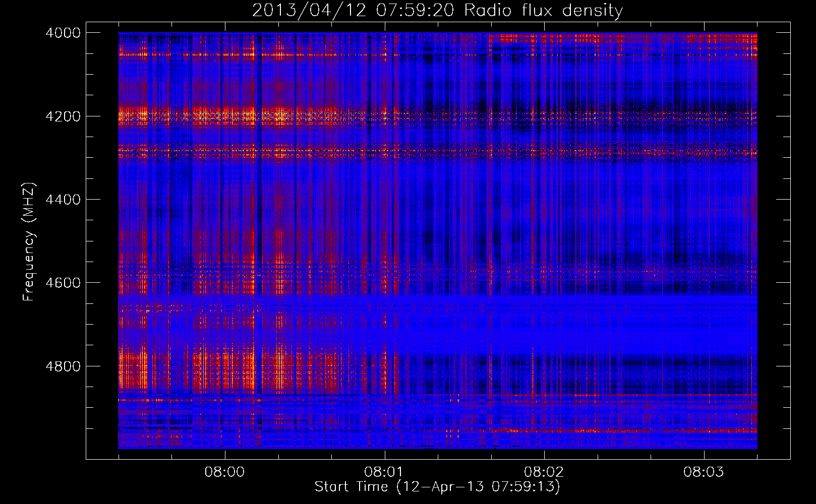Select the Start Time (12-Apr-13 07:59:13) caption
The height and width of the screenshot is (504, 816).
coord(437,487)
